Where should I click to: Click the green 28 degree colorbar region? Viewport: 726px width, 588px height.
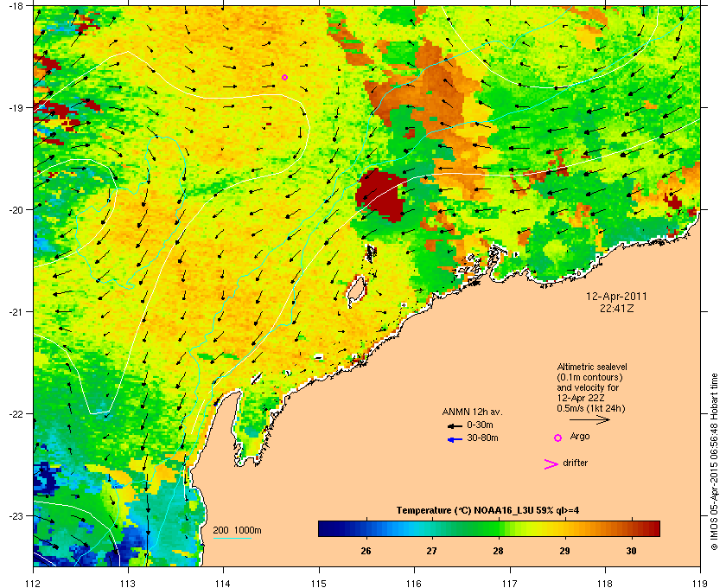(x=498, y=528)
